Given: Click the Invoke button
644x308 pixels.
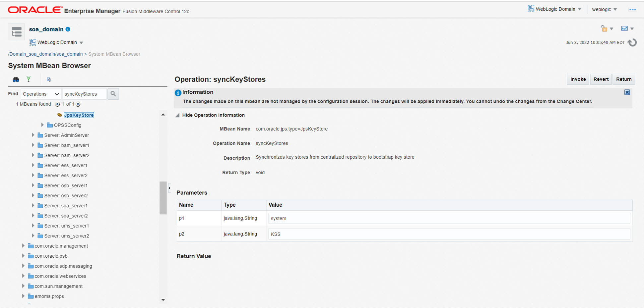Looking at the screenshot, I should [x=578, y=79].
